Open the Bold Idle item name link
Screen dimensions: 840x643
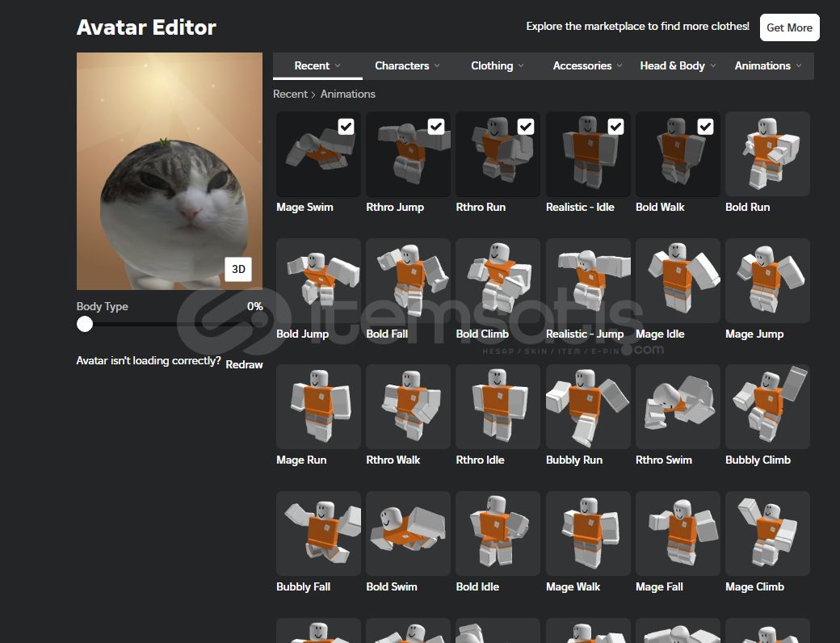(477, 586)
